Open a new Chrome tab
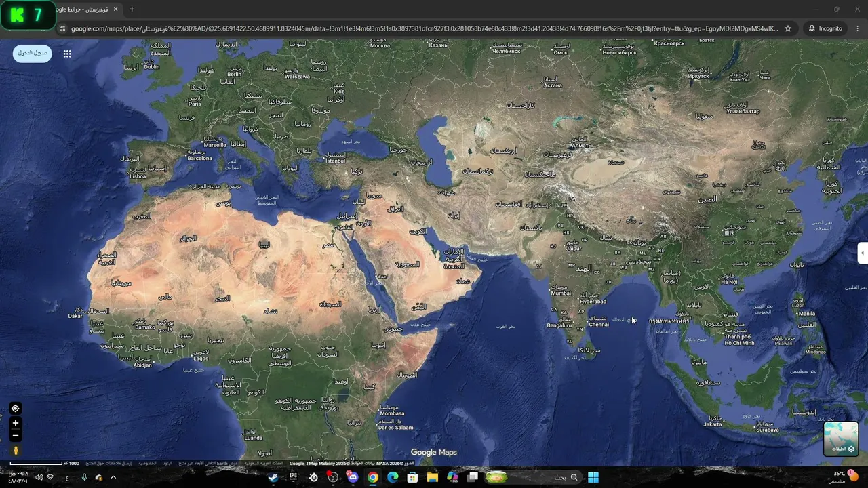The image size is (868, 488). click(132, 9)
